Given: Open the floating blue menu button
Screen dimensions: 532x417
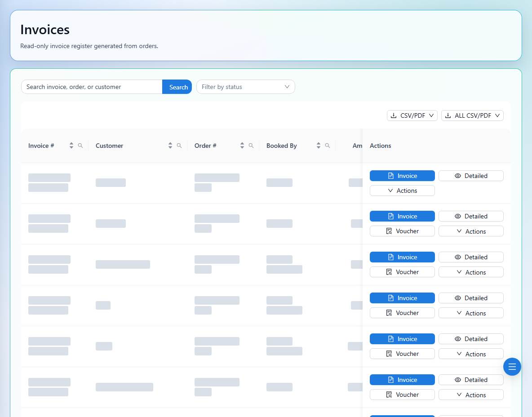Looking at the screenshot, I should coord(512,366).
